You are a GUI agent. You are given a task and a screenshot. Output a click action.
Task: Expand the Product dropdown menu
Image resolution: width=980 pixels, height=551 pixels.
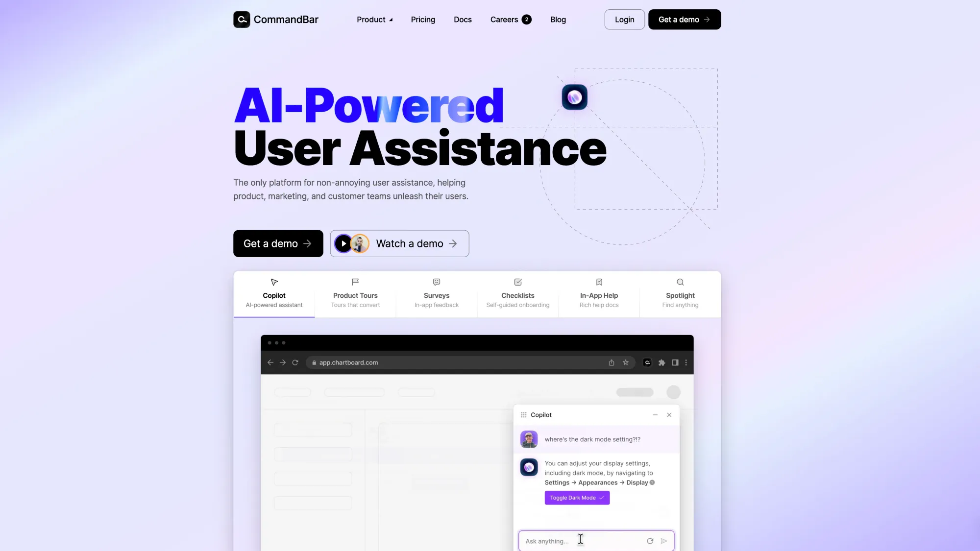click(x=374, y=19)
